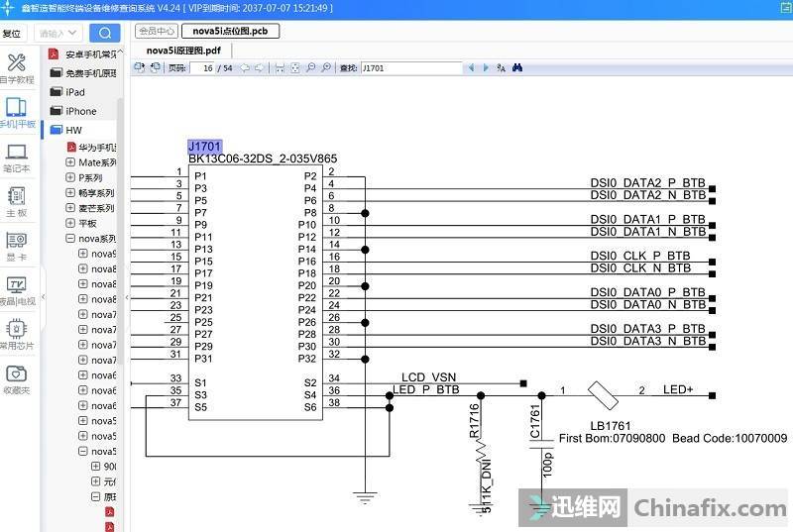Open the 收藏夹 favorites icon
The height and width of the screenshot is (532, 793).
coord(16,378)
